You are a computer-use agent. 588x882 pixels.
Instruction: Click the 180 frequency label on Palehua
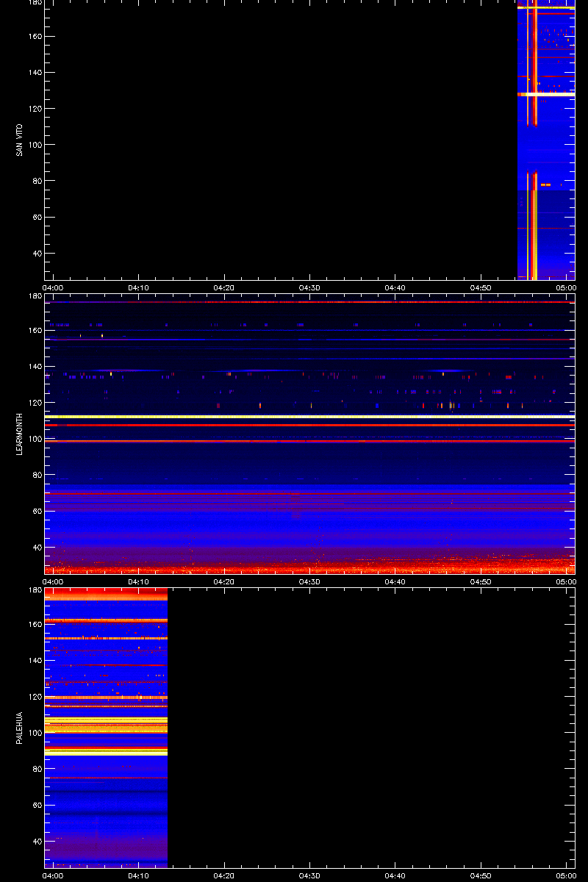(35, 590)
